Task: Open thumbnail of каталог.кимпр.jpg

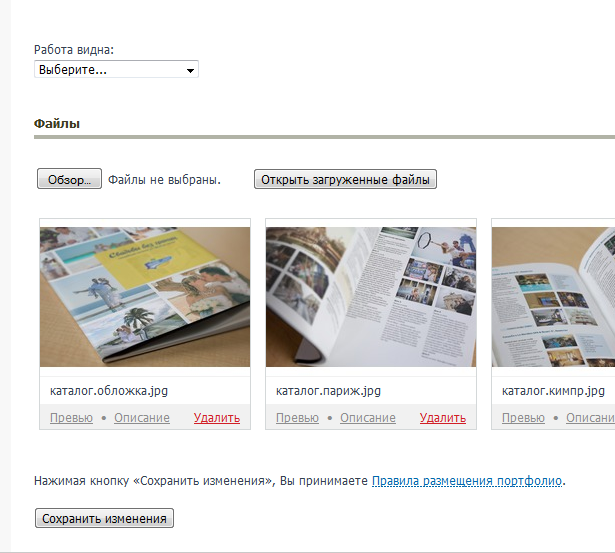Action: 553,297
